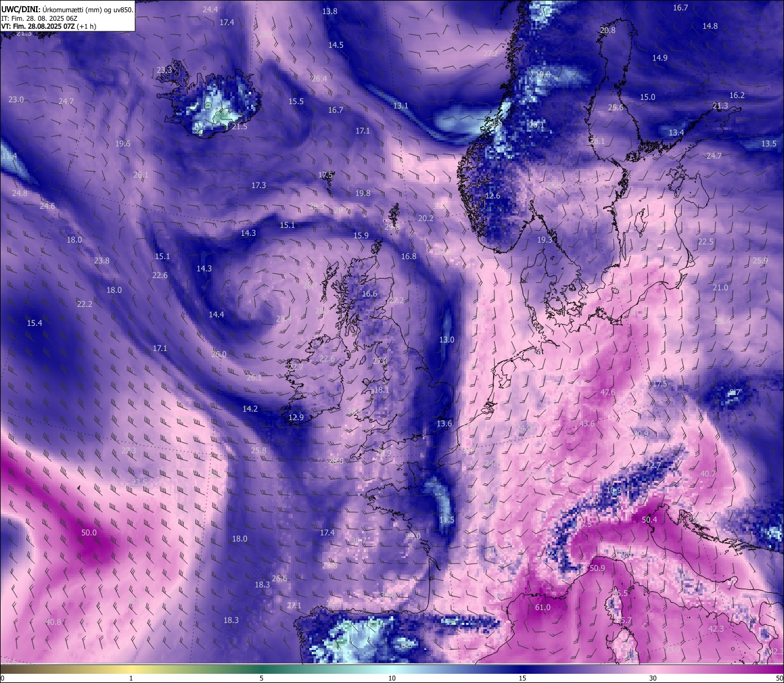Click the 14.5 value on the map
The height and width of the screenshot is (683, 784).
pyautogui.click(x=336, y=45)
